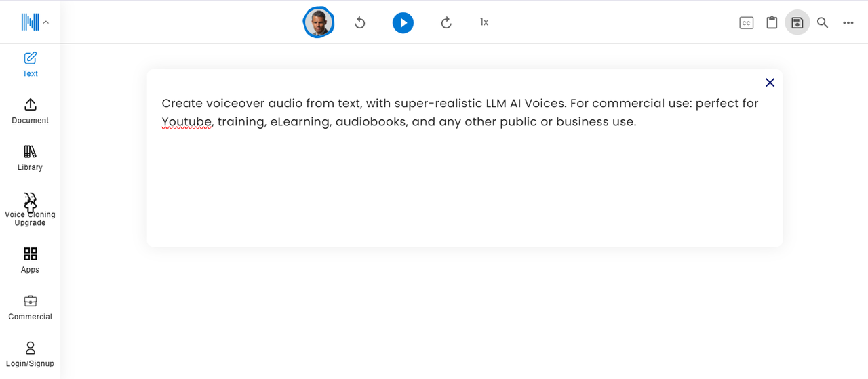Skip forward with the forward arrow

point(446,23)
